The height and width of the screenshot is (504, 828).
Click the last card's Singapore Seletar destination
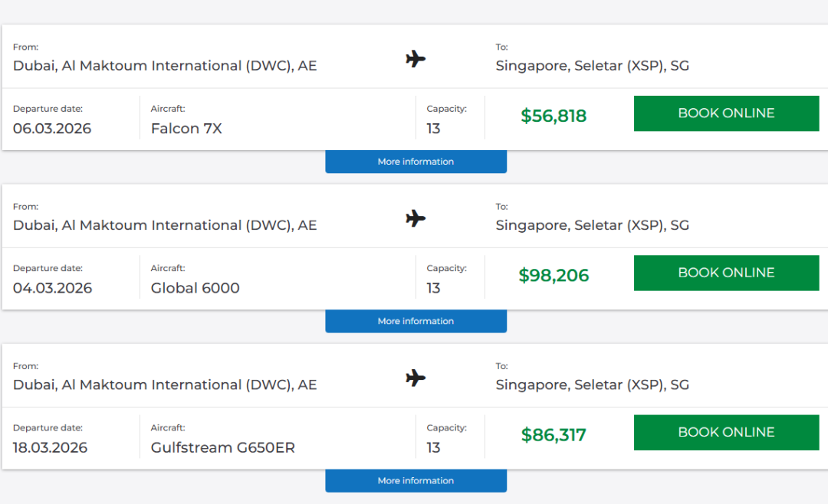click(x=592, y=385)
